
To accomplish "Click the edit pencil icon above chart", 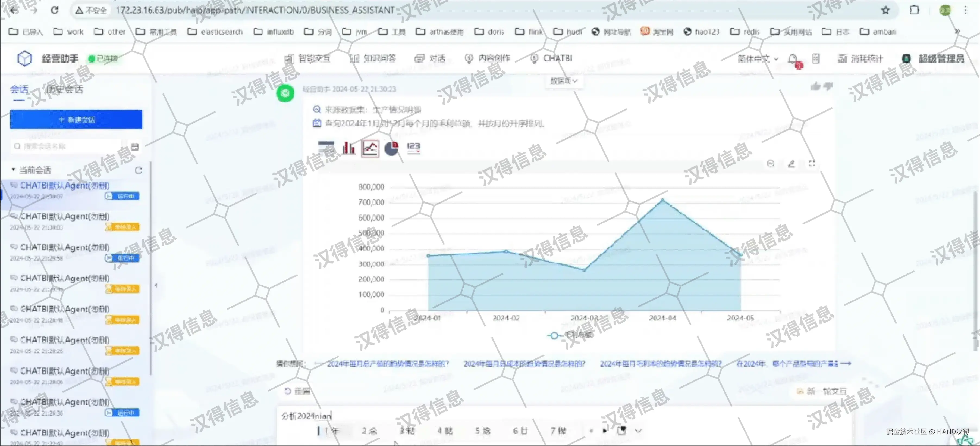I will 791,164.
